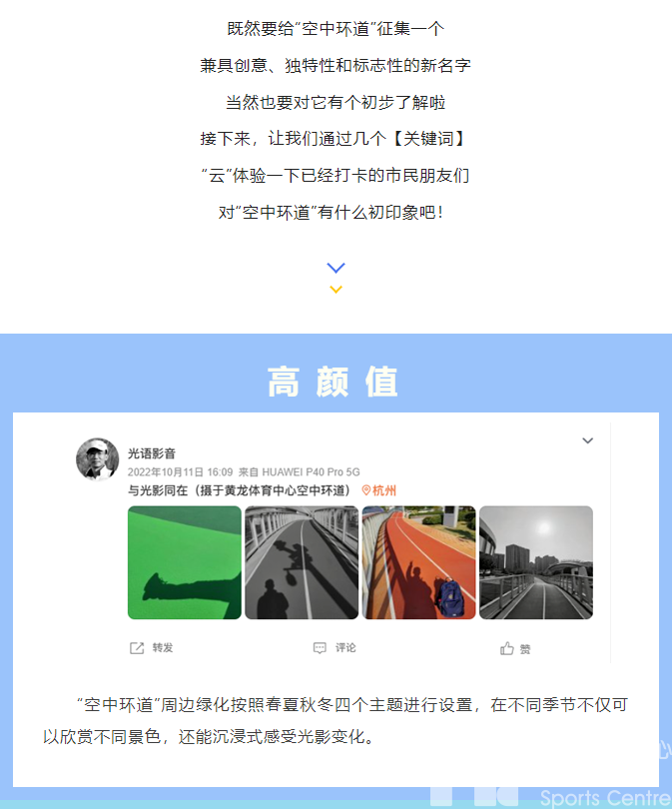Click the blue downward chevron arrow
The image size is (672, 809).
336,268
